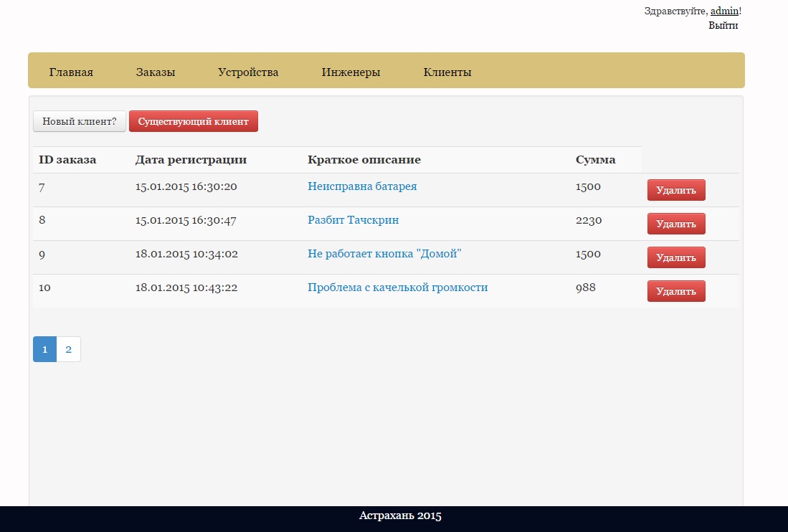The image size is (788, 532).
Task: Click the ID заказа column header
Action: [67, 160]
